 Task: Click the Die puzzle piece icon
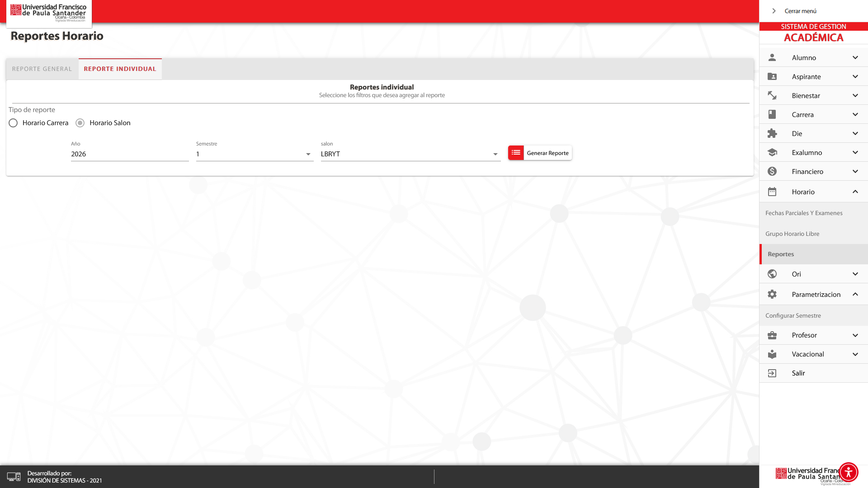[x=772, y=133]
